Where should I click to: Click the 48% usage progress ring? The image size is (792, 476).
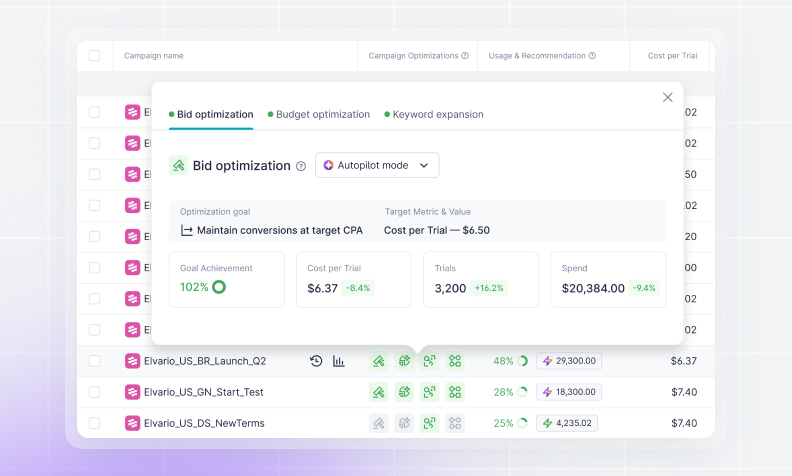[x=523, y=361]
